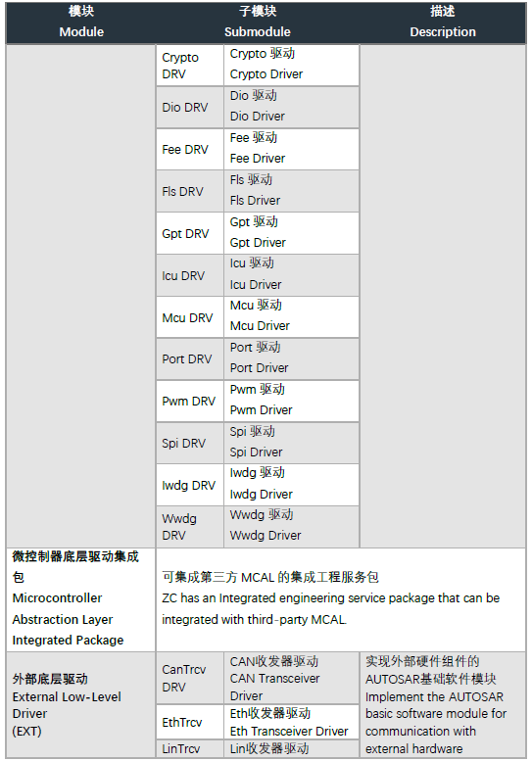Click the Mcu DRV cell

click(x=190, y=317)
